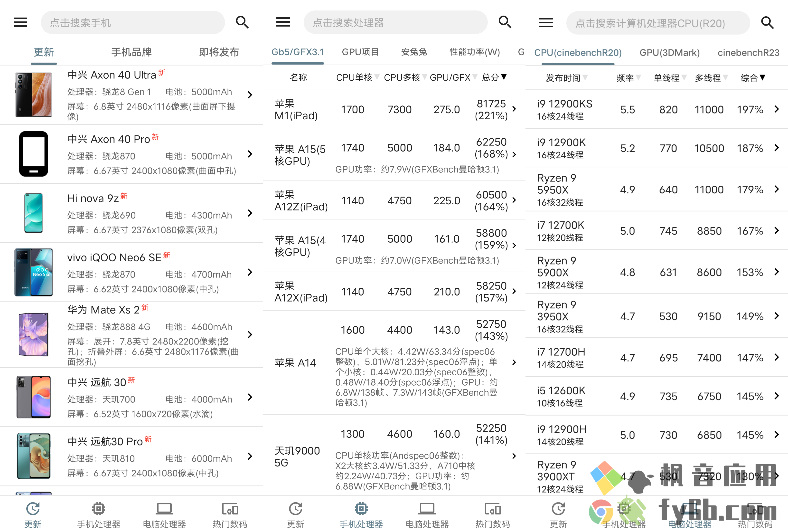788x532 pixels.
Task: Tap the 中兴 远航 30 thumbnail
Action: coord(34,397)
